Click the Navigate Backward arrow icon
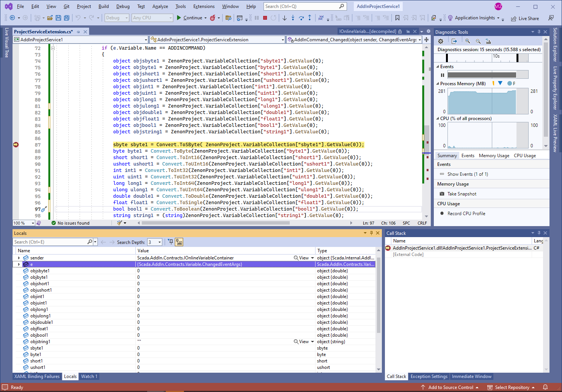This screenshot has width=562, height=392. coord(13,18)
